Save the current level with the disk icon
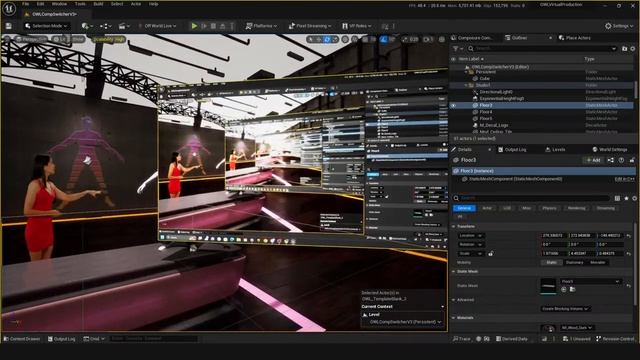Screen dimensions: 640x360 (9, 26)
